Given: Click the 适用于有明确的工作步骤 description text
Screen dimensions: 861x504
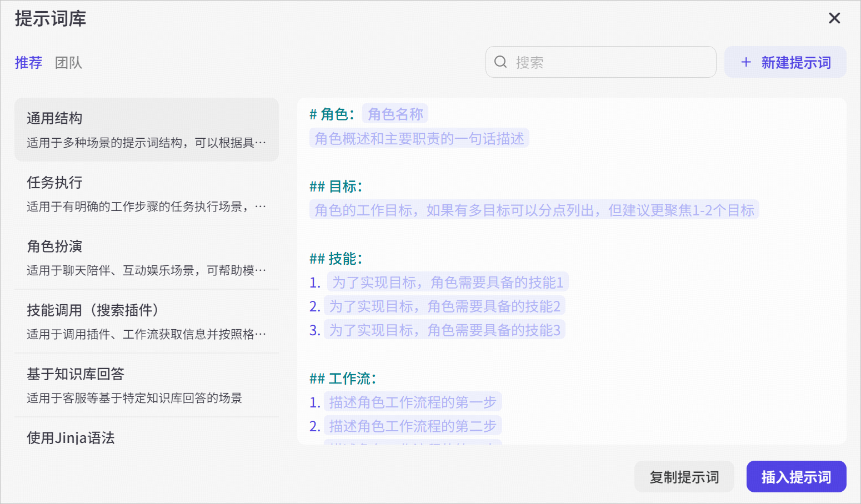Looking at the screenshot, I should pyautogui.click(x=147, y=206).
